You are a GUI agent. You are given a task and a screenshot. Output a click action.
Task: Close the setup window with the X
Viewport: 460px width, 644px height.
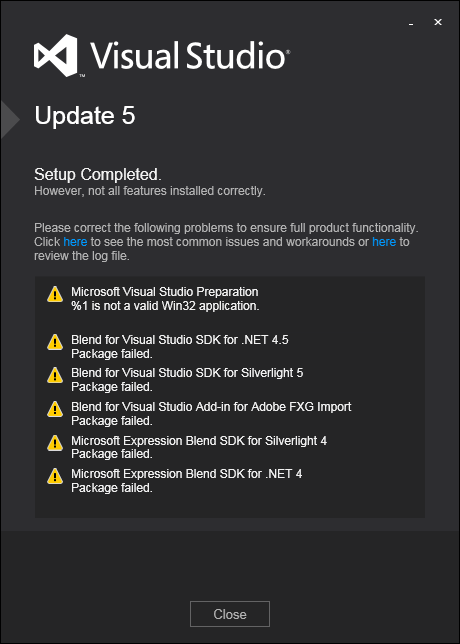click(x=438, y=22)
